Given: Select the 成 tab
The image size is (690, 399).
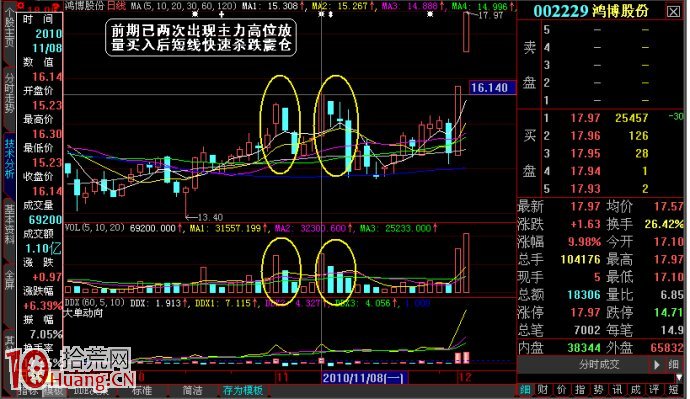Looking at the screenshot, I should 635,389.
